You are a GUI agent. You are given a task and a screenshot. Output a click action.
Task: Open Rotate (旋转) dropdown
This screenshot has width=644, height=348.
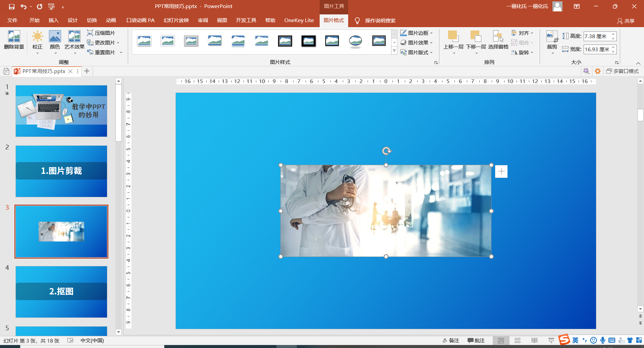pyautogui.click(x=522, y=52)
